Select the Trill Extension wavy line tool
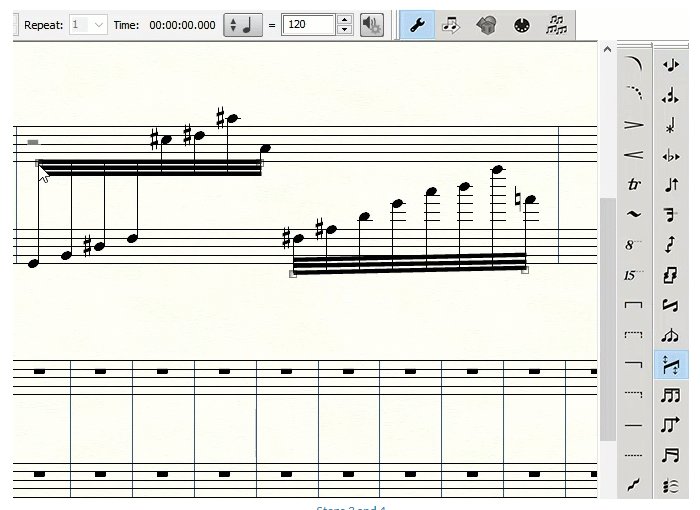Image resolution: width=700 pixels, height=510 pixels. pyautogui.click(x=633, y=214)
